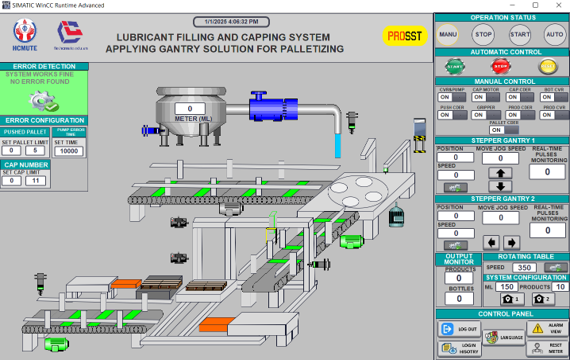Click the Rotating Table run gear icon

click(x=555, y=268)
